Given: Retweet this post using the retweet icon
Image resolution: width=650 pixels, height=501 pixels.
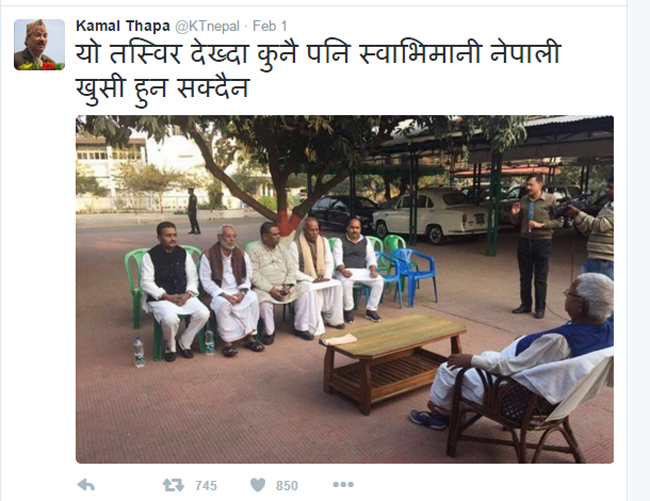Looking at the screenshot, I should point(173,485).
